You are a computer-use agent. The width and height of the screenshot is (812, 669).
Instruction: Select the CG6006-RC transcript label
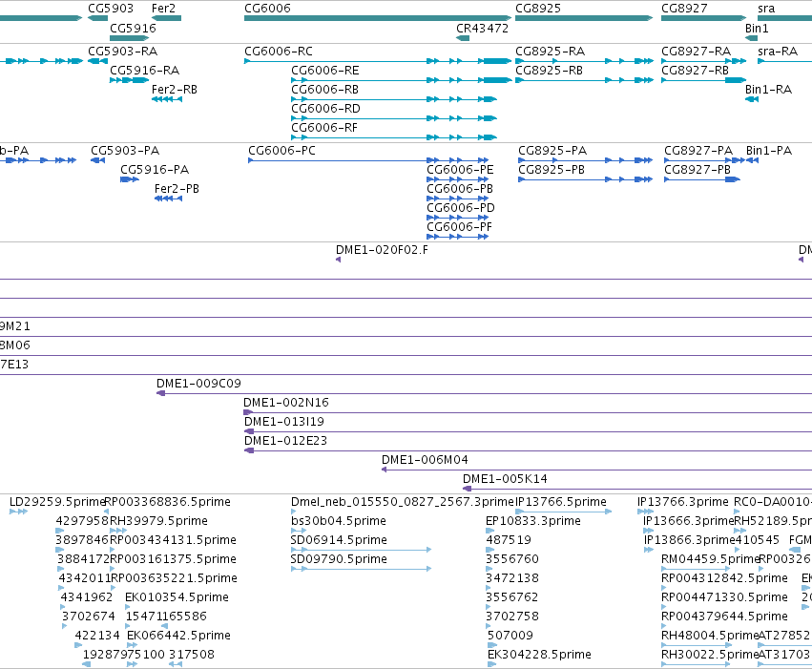[x=279, y=52]
